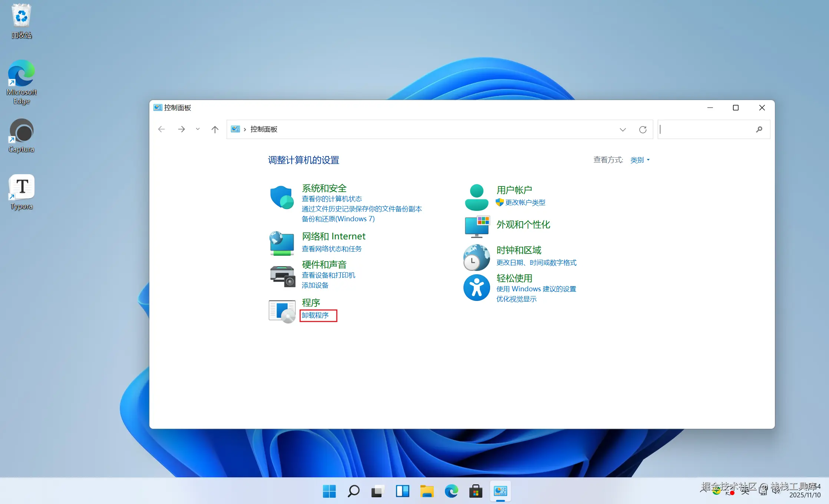Viewport: 829px width, 504px height.
Task: Click the Programs category icon
Action: click(282, 311)
